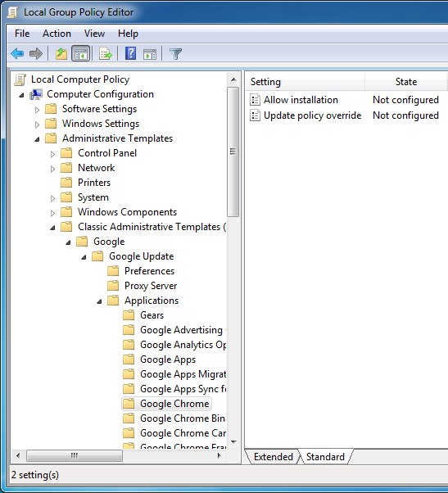The height and width of the screenshot is (493, 448).
Task: Expand the System node
Action: tap(52, 198)
